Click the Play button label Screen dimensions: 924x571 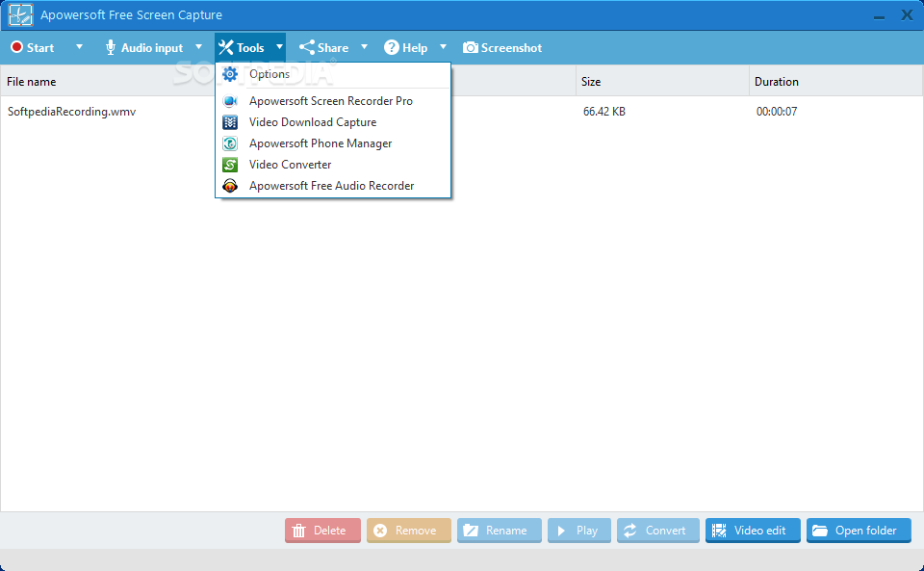587,531
